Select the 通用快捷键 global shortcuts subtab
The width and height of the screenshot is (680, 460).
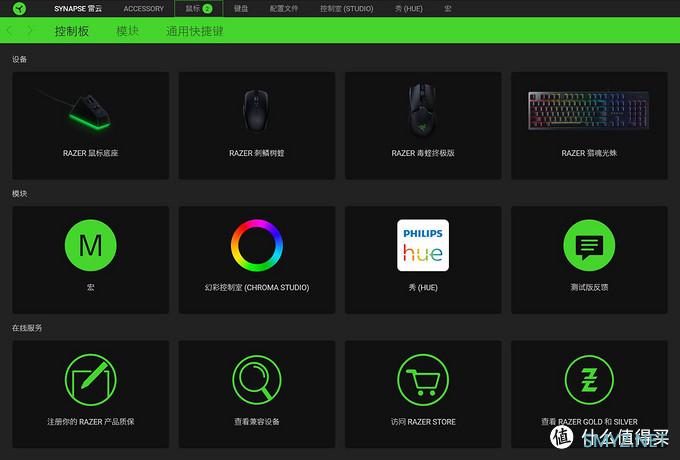[194, 31]
